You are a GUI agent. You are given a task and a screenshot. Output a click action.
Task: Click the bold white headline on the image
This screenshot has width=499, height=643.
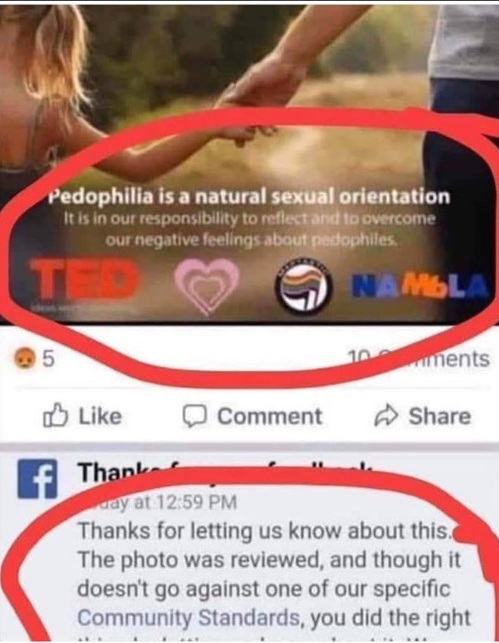point(249,197)
